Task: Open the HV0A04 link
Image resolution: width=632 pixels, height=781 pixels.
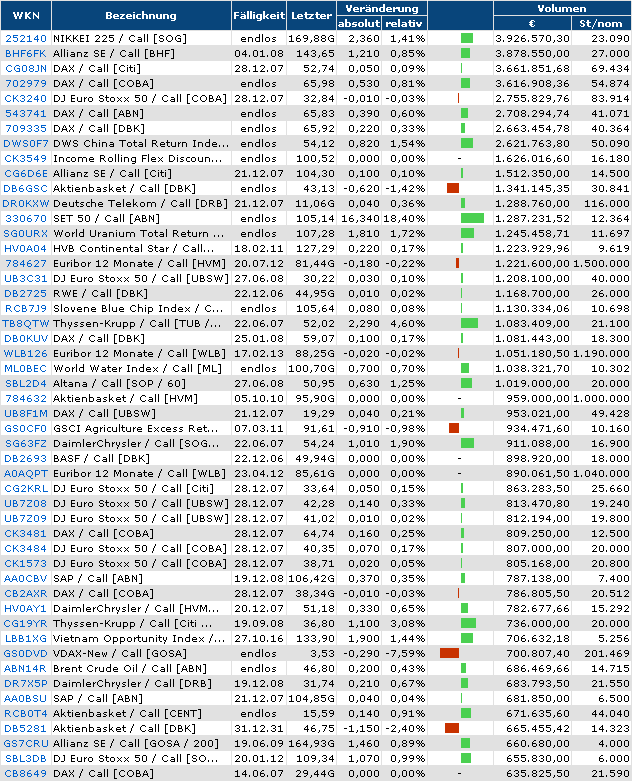Action: [x=25, y=248]
